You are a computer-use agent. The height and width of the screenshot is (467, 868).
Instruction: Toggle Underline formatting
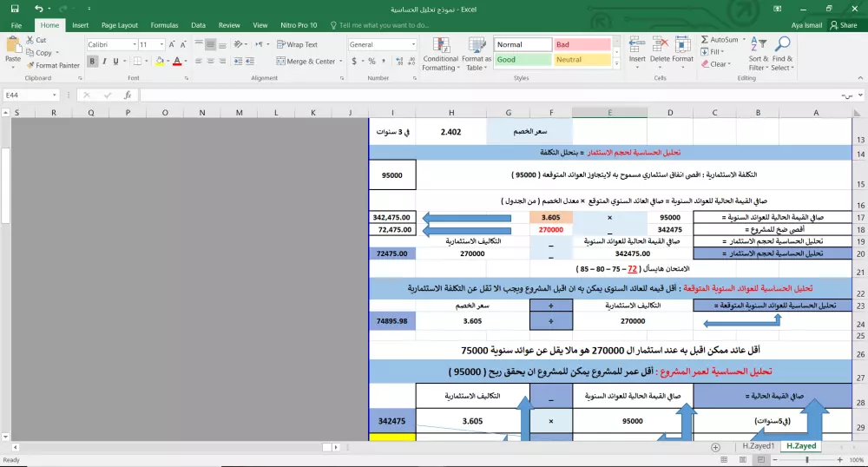point(115,61)
